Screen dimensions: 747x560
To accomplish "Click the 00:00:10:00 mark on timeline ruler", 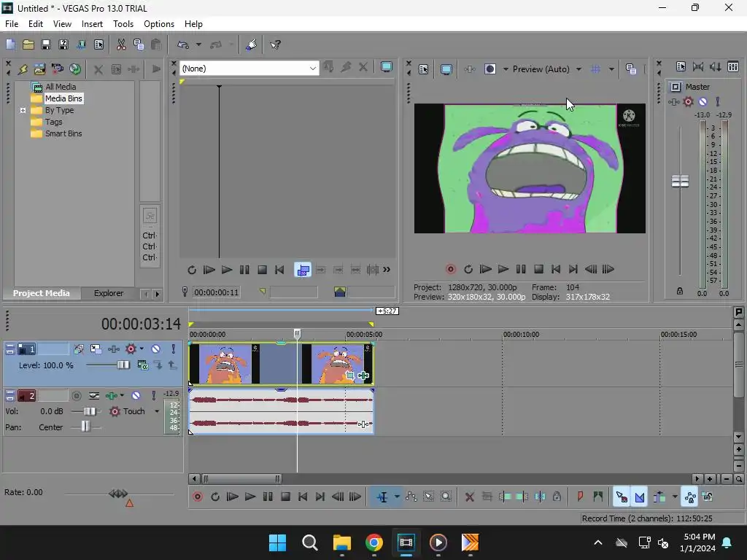I will click(521, 334).
